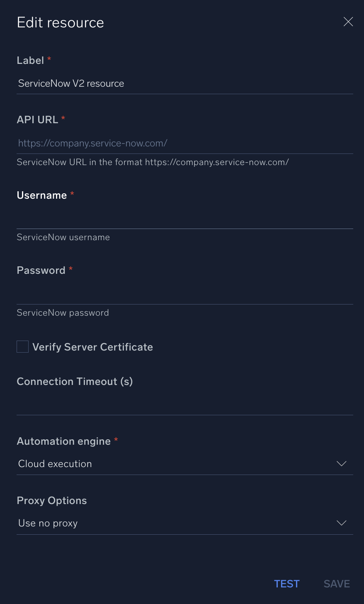The height and width of the screenshot is (604, 364).
Task: Click the Edit resource title
Action: 60,22
